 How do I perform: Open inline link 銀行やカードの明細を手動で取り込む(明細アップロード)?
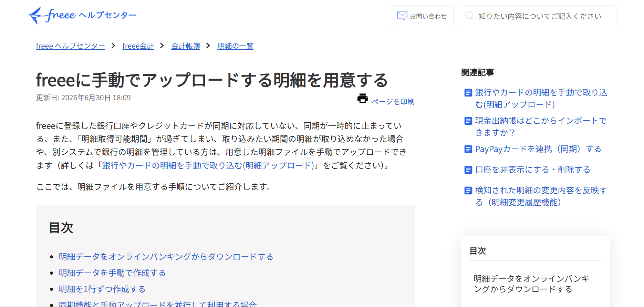(x=208, y=165)
